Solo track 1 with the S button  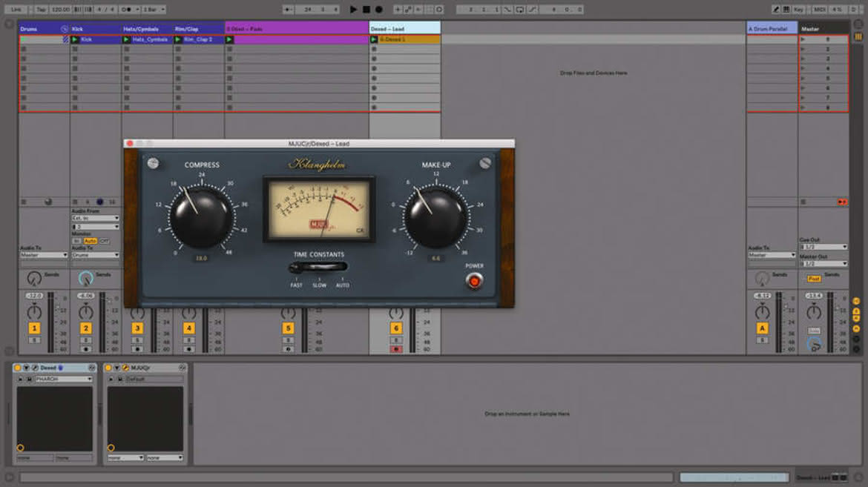34,339
